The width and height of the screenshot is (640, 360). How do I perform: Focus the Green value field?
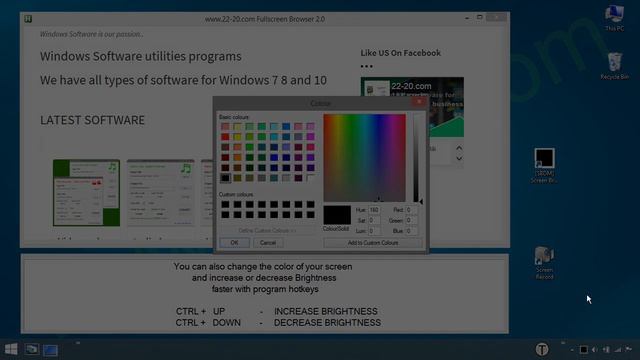(411, 220)
